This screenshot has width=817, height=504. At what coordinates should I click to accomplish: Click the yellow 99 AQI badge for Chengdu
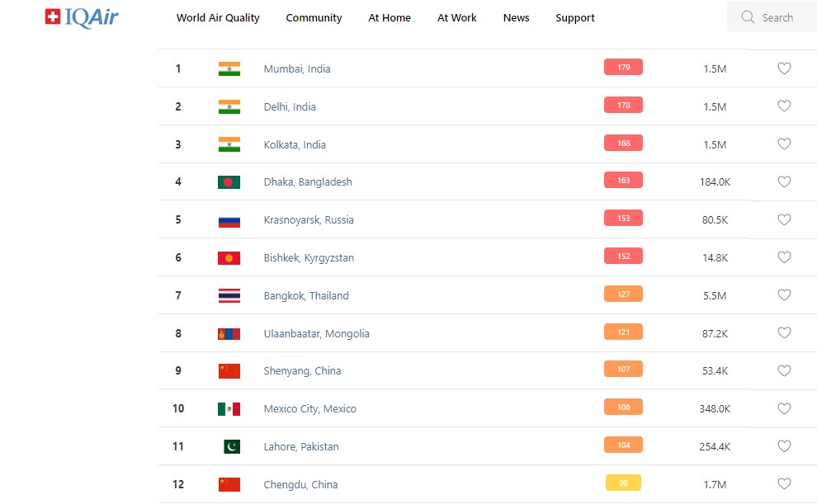pos(623,483)
